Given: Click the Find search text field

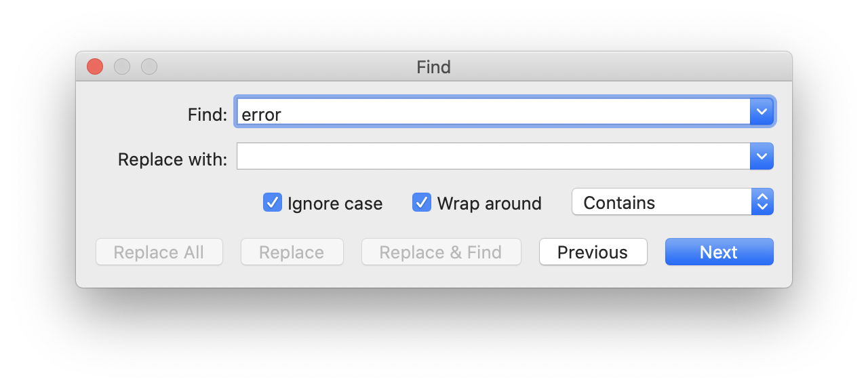Looking at the screenshot, I should pyautogui.click(x=493, y=112).
